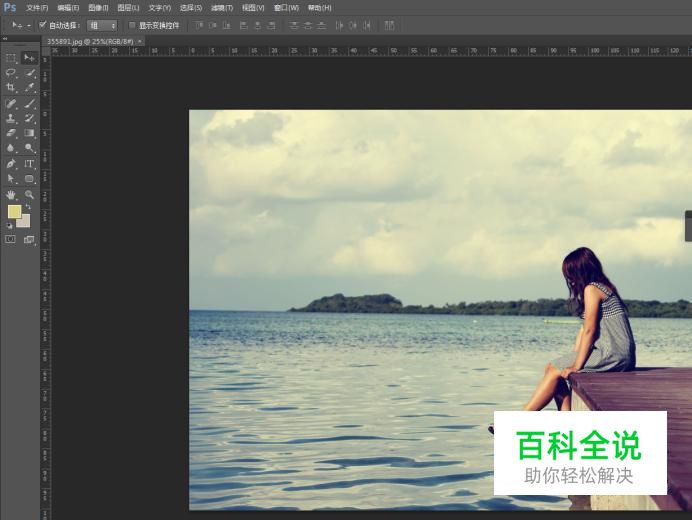Image resolution: width=692 pixels, height=520 pixels.
Task: Select the Blur tool
Action: [11, 148]
